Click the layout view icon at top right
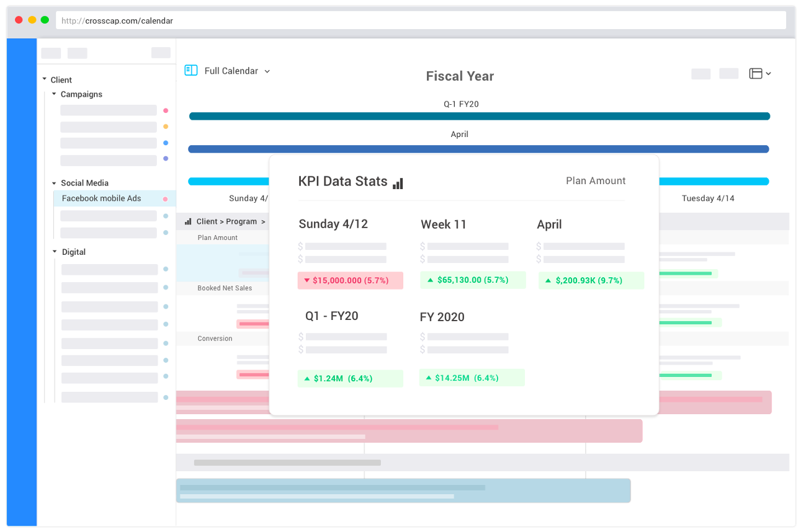 pos(755,73)
